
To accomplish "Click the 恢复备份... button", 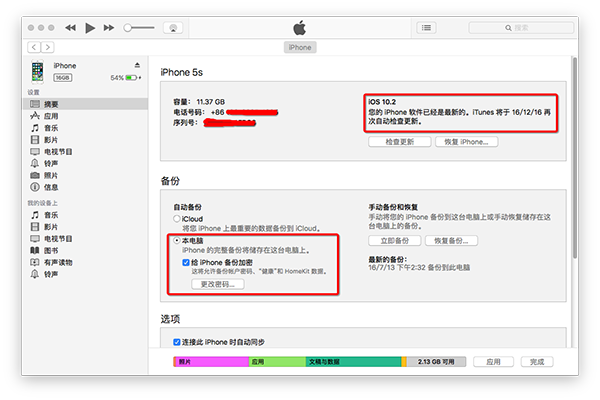I will click(x=451, y=241).
